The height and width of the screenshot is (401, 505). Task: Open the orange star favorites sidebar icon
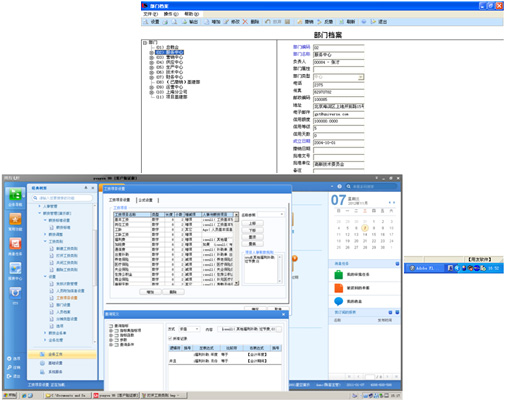(15, 219)
